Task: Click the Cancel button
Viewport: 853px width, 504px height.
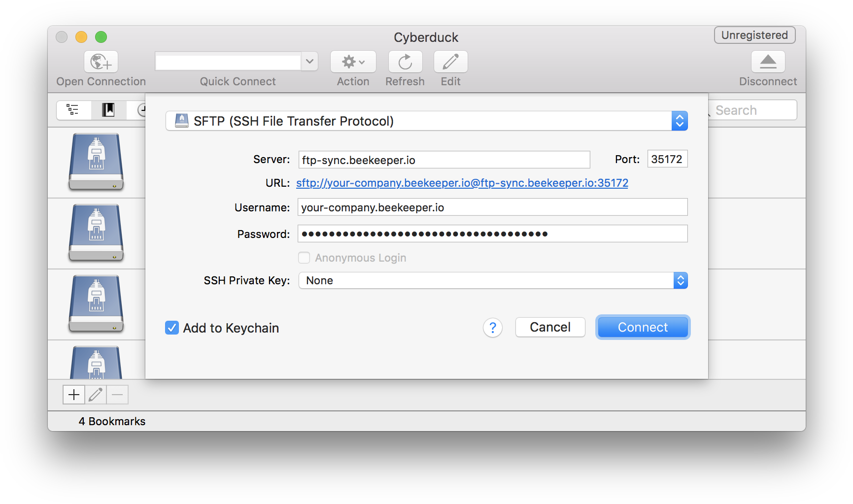Action: pos(550,327)
